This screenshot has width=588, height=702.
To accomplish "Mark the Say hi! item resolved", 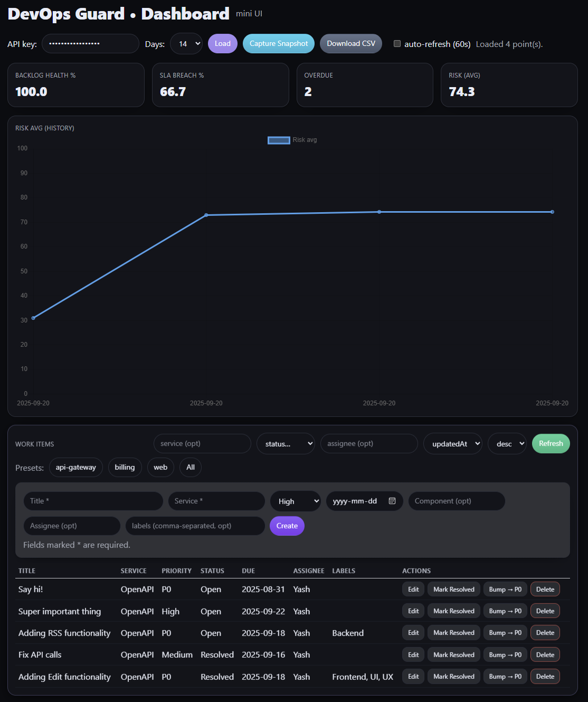I will (453, 589).
